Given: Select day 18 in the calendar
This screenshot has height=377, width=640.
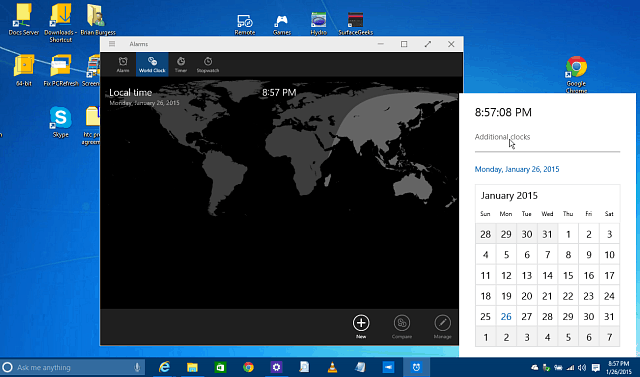Looking at the screenshot, I should point(485,296).
